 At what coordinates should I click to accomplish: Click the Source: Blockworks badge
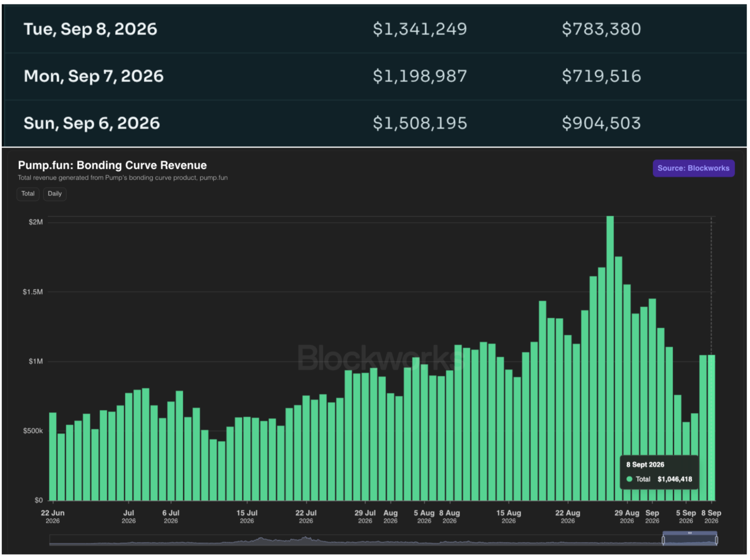click(693, 168)
